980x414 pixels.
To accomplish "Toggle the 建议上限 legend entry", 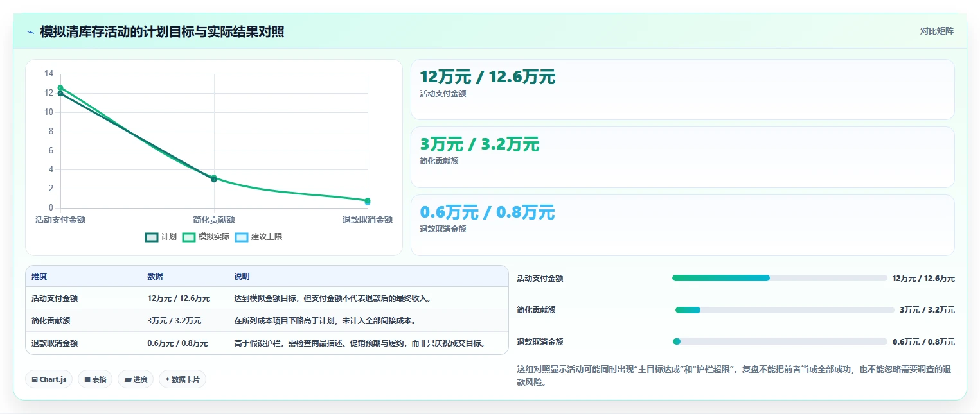I will pos(258,237).
